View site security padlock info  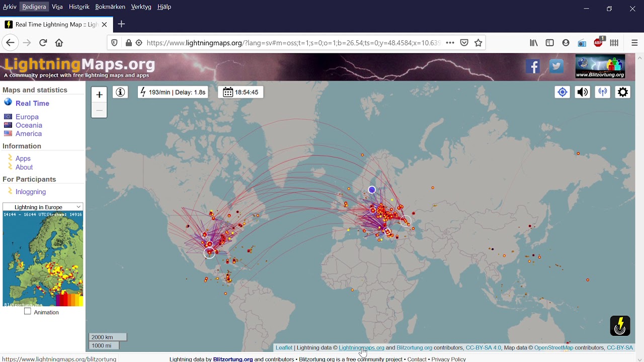click(129, 43)
